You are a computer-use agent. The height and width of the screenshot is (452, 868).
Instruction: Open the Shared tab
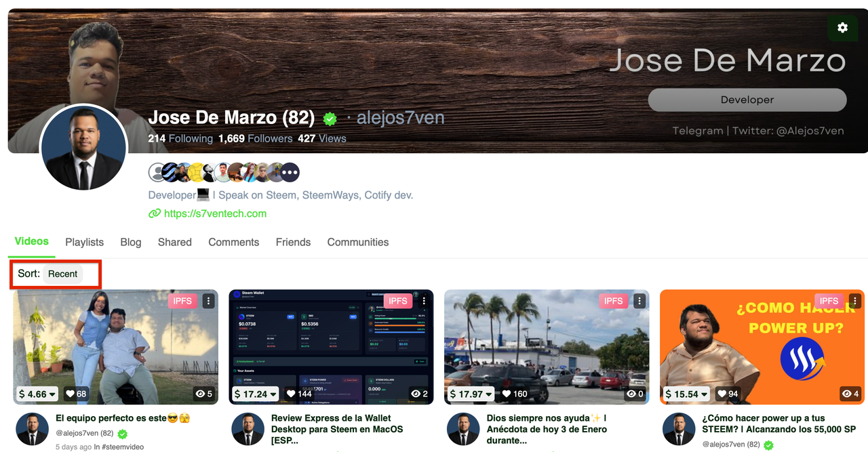(x=175, y=242)
